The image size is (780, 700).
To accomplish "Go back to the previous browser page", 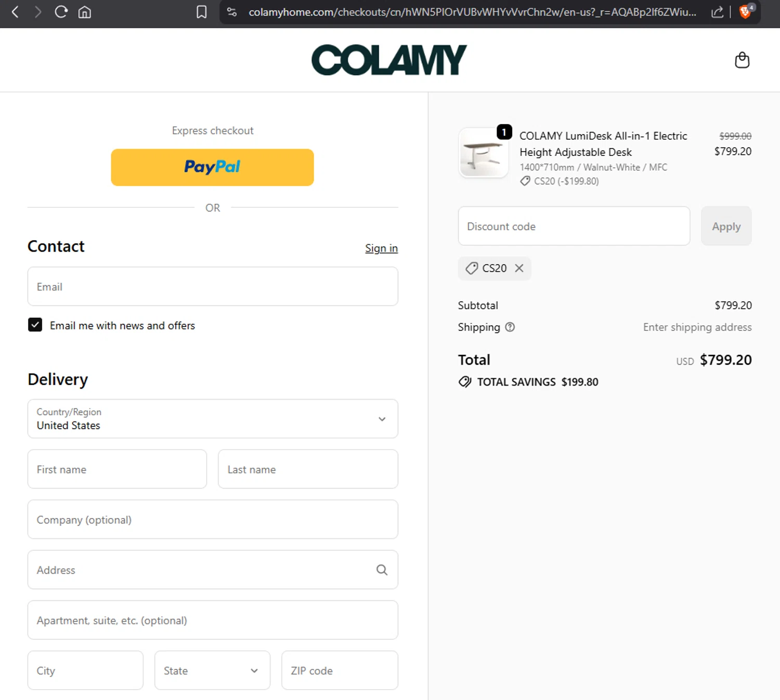I will coord(15,12).
